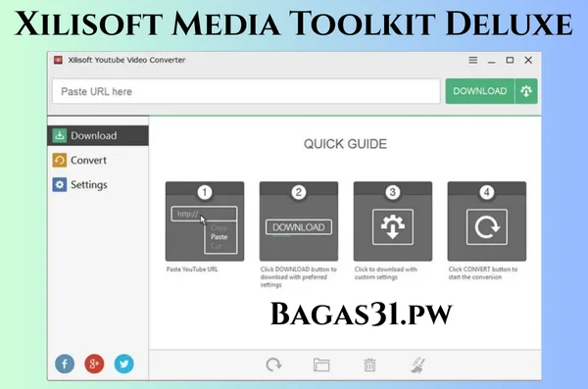Click the blue Settings gear icon
The width and height of the screenshot is (588, 389).
point(60,184)
